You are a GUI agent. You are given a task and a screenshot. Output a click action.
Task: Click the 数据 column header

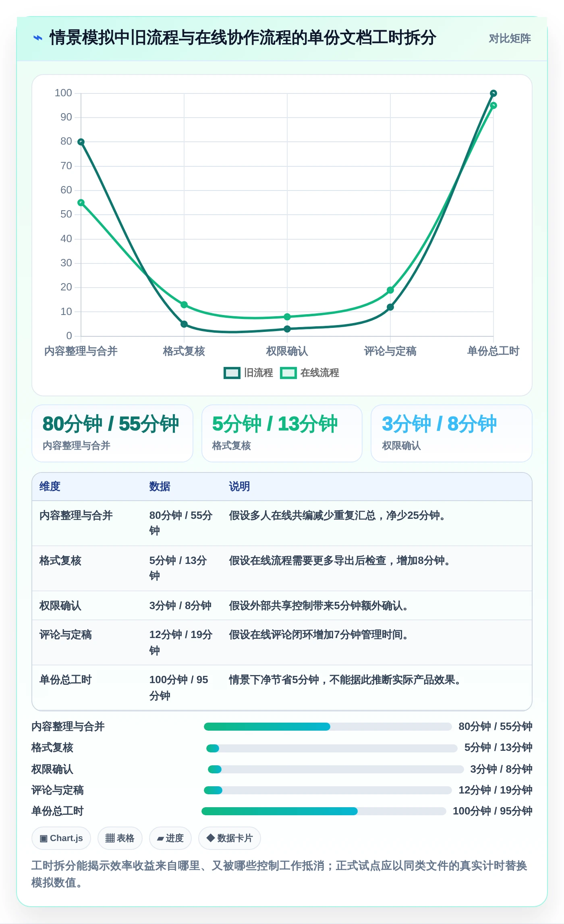tap(160, 487)
